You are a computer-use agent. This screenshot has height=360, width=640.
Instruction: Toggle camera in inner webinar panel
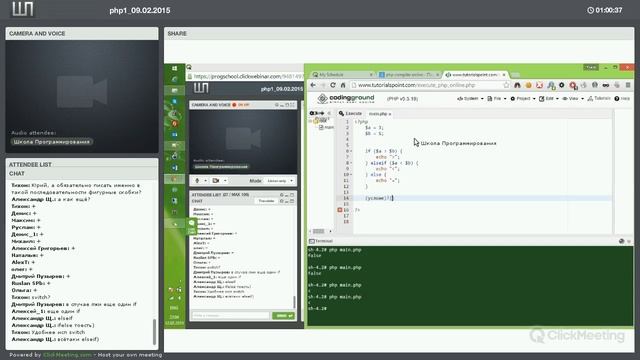(216, 181)
